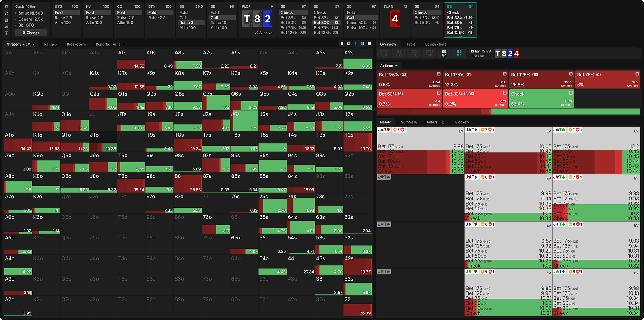Click the collapse height icon in sidebar
The height and width of the screenshot is (320, 644).
6,33
